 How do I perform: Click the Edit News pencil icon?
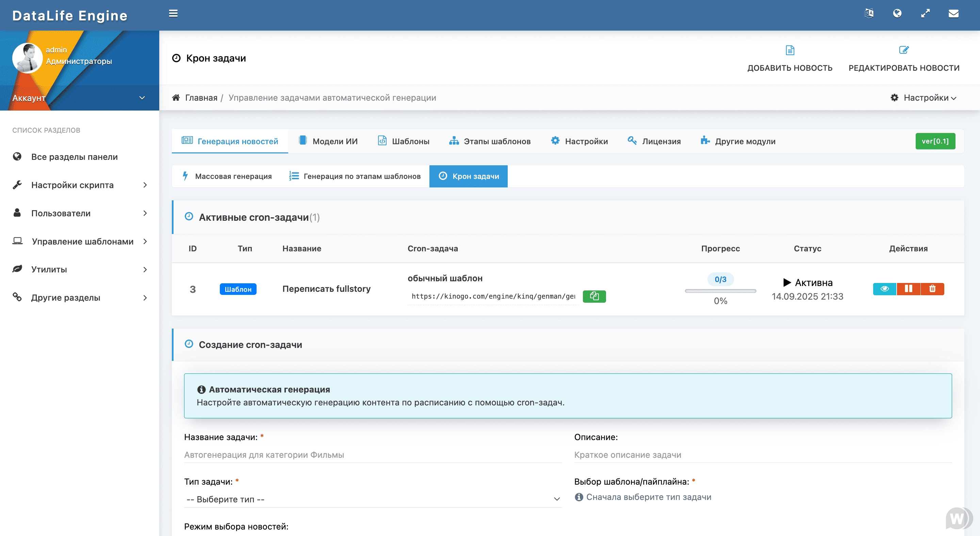pos(903,50)
